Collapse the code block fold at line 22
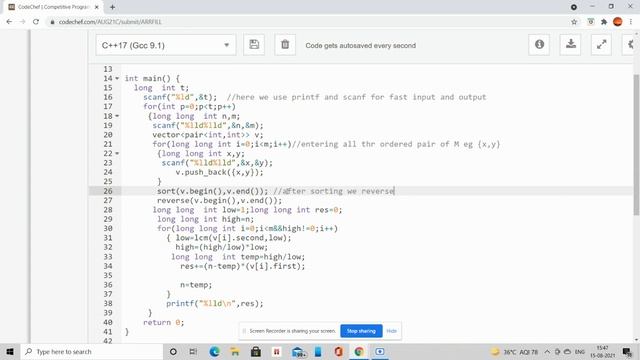This screenshot has height=360, width=640. point(117,153)
